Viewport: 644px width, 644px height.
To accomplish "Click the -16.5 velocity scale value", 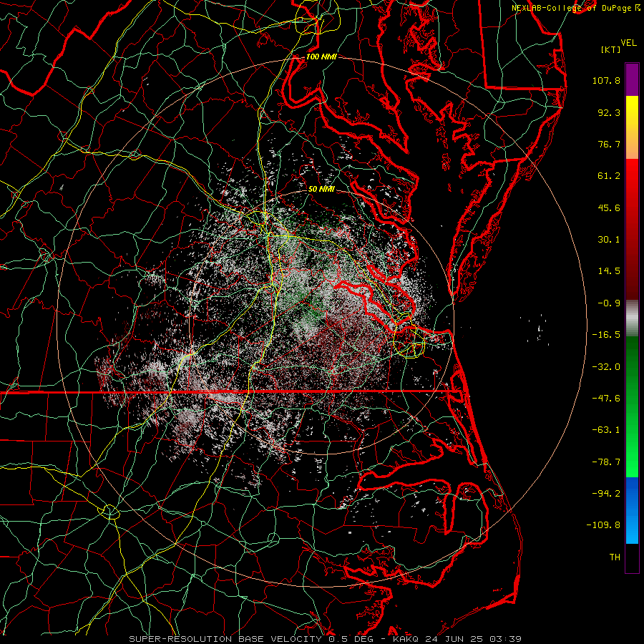I will pos(606,335).
